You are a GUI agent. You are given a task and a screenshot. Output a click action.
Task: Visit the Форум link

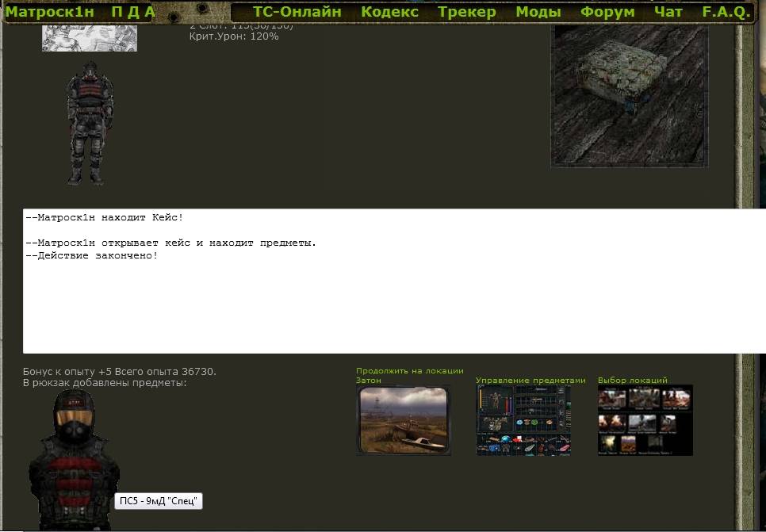(x=607, y=12)
